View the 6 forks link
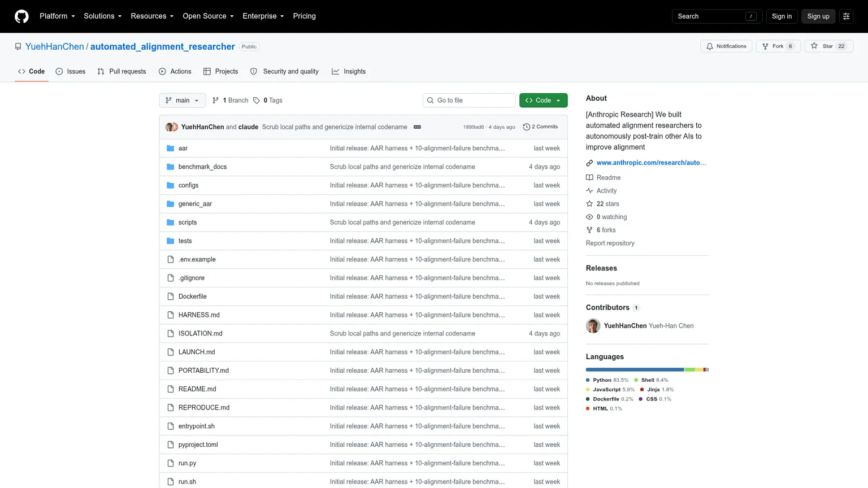 [x=601, y=230]
